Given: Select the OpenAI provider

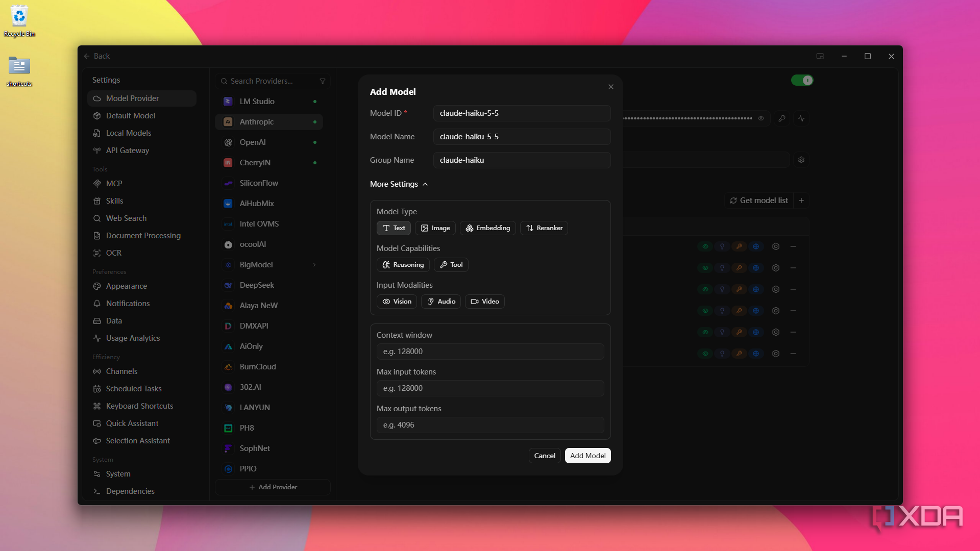Looking at the screenshot, I should coord(269,142).
